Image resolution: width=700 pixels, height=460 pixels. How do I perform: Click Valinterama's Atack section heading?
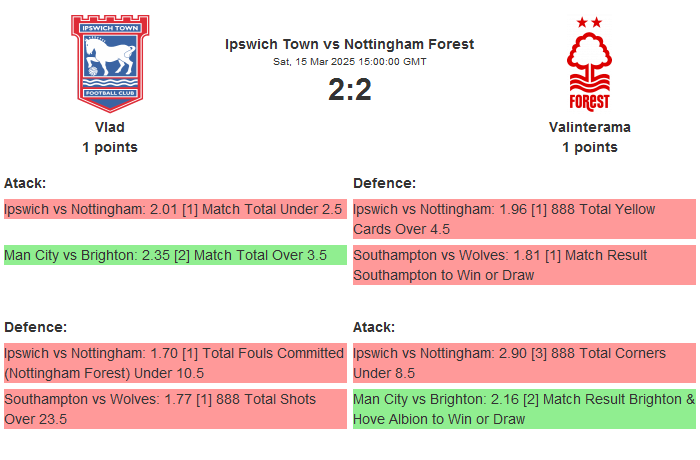coord(374,327)
